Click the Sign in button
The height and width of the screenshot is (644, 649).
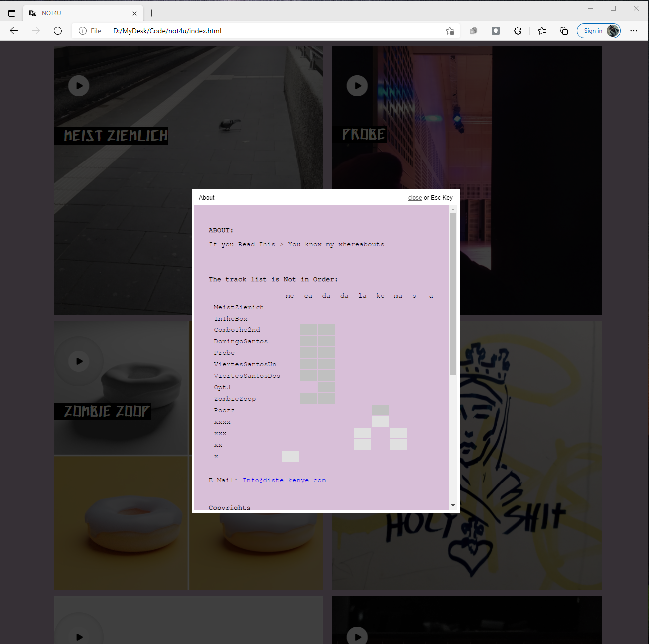tap(598, 31)
